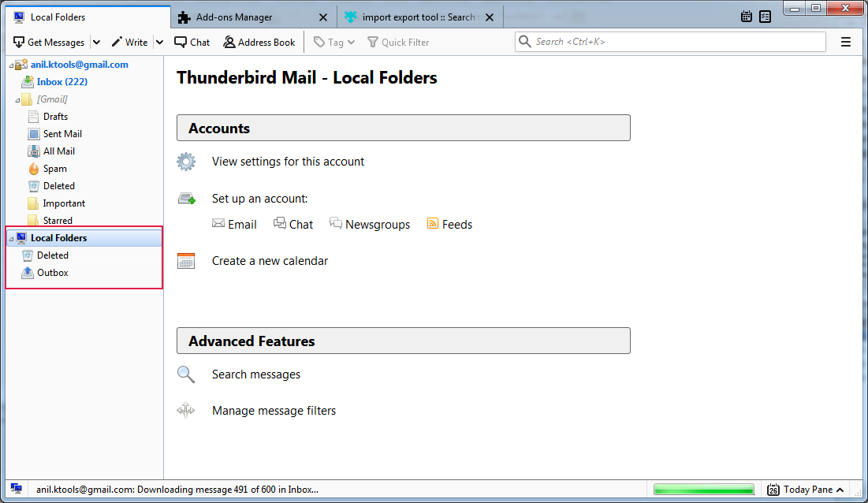The image size is (868, 503).
Task: Click the Email envelope icon
Action: [218, 223]
